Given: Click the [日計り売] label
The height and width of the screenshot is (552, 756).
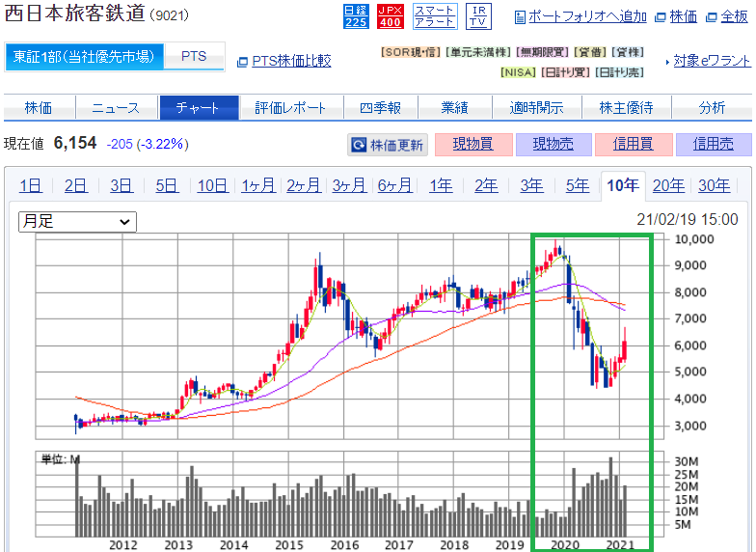Looking at the screenshot, I should point(619,72).
